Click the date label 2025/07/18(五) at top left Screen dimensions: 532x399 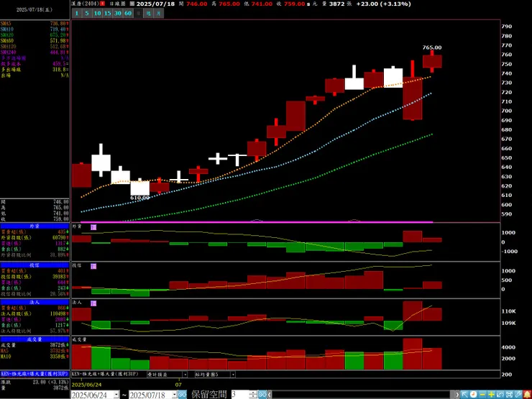tap(35, 10)
